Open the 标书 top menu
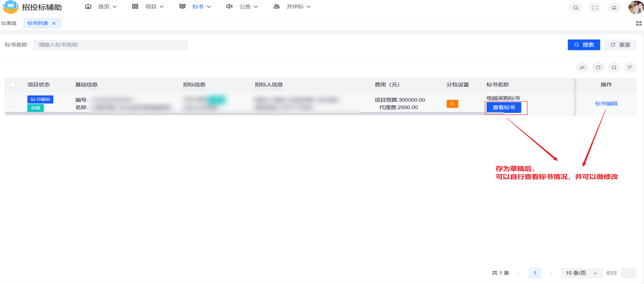This screenshot has height=284, width=644. click(x=195, y=7)
